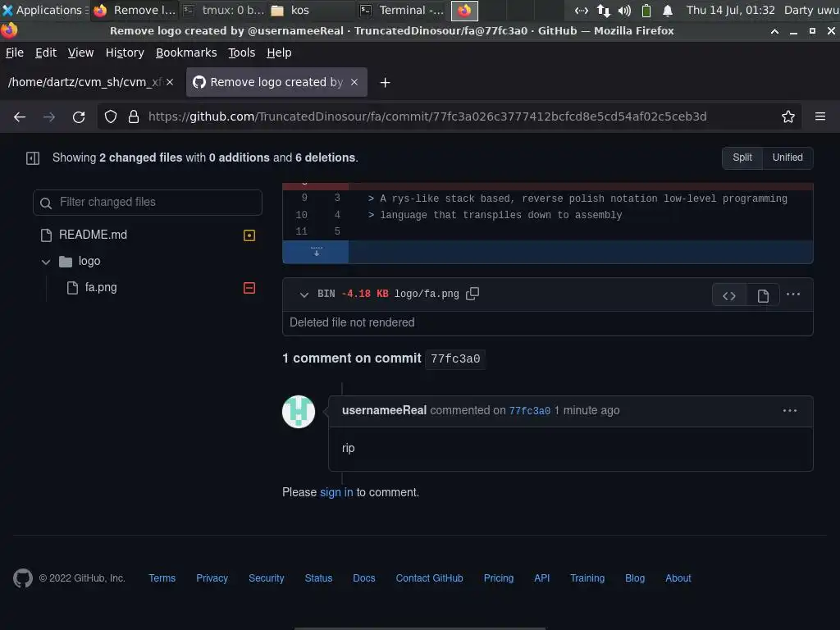Open the Security footer link
The width and height of the screenshot is (840, 630).
(x=266, y=578)
